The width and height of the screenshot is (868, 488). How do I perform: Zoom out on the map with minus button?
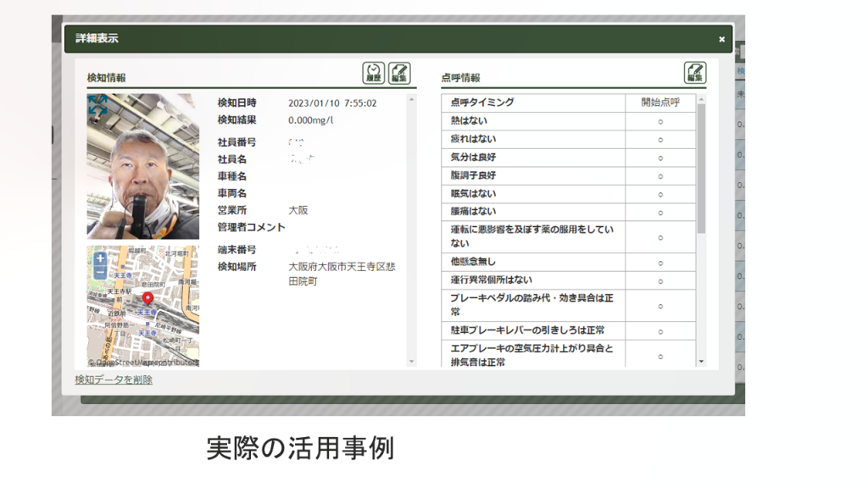tap(101, 272)
